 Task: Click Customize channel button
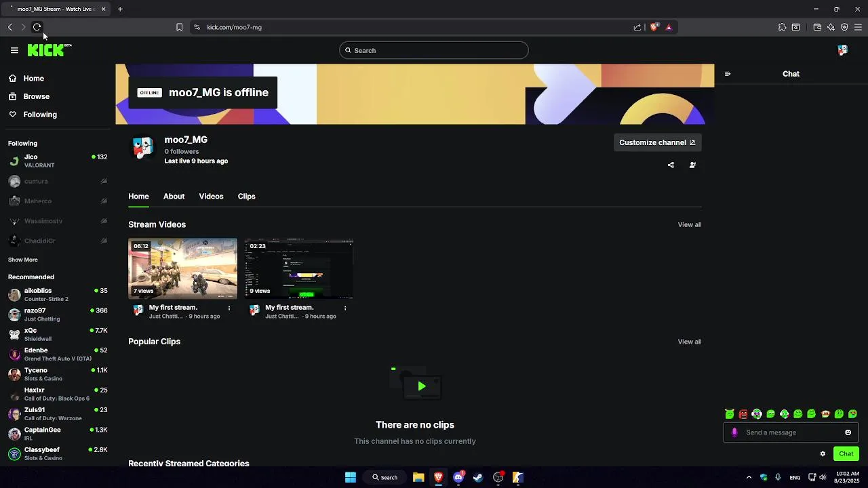657,142
